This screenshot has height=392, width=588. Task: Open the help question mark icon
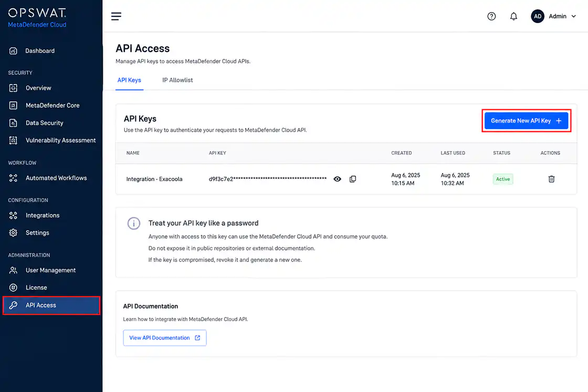(x=491, y=16)
